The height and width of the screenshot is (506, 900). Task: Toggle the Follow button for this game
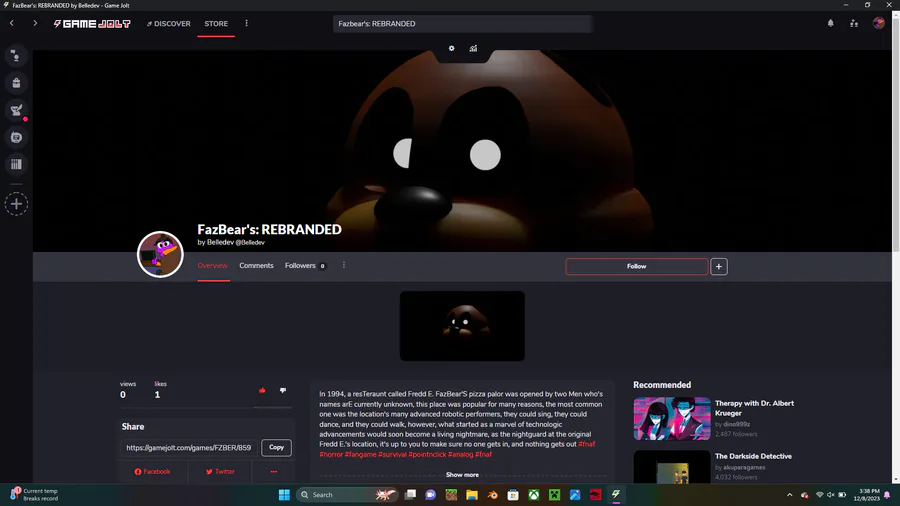click(x=637, y=266)
